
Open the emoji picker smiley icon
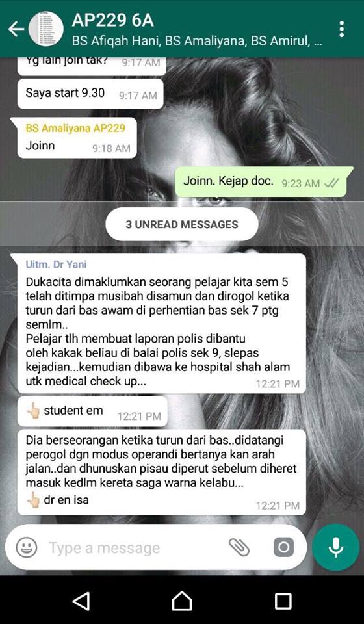click(x=27, y=547)
